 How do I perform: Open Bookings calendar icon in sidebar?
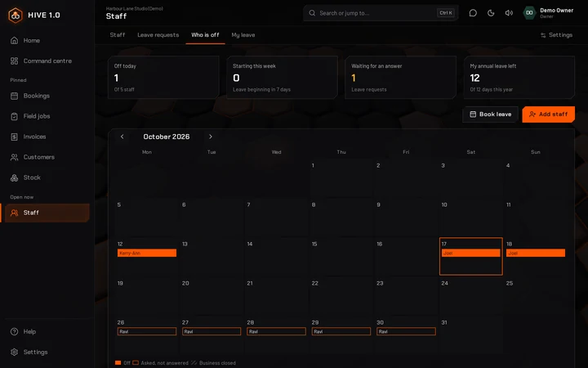(14, 96)
